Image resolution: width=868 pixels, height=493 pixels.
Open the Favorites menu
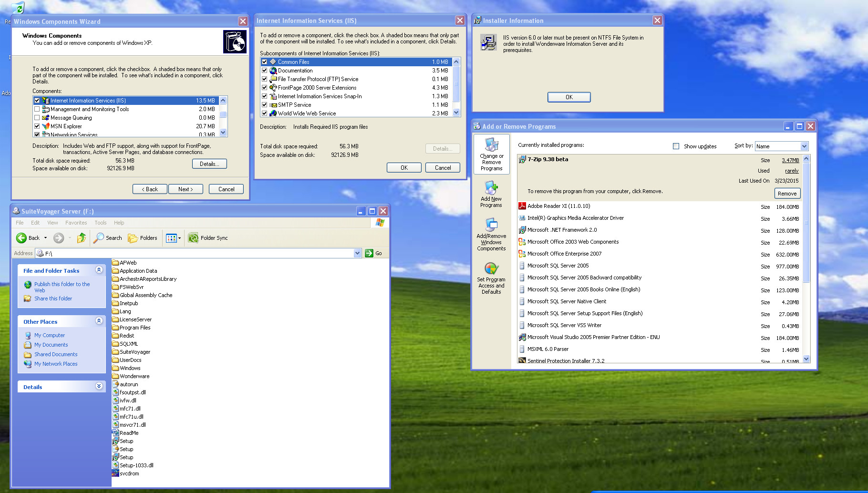coord(76,223)
